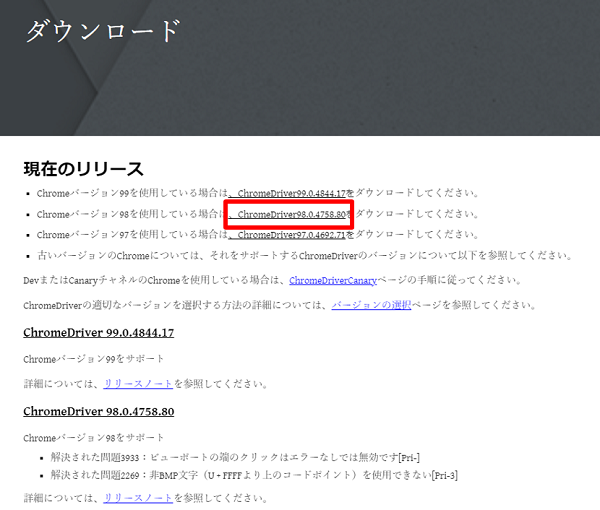
Task: Click the Chromeバージョン97を使用している場合は text
Action: 132,235
